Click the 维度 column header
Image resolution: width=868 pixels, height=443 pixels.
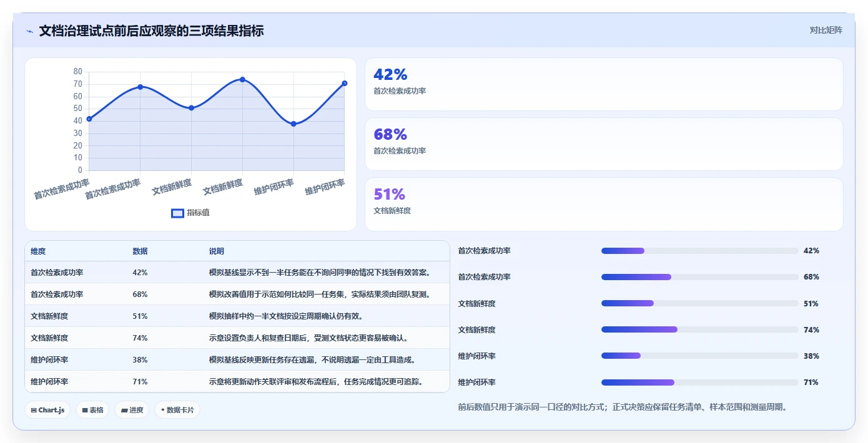coord(38,251)
